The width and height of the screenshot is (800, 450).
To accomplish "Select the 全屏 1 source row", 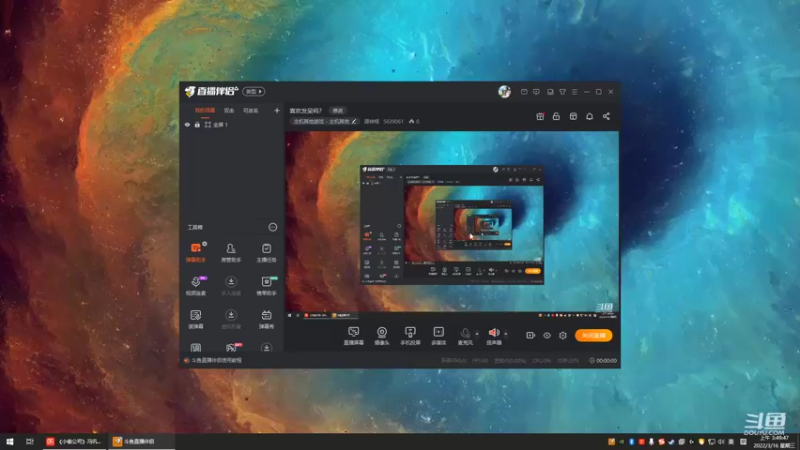I will click(x=232, y=124).
